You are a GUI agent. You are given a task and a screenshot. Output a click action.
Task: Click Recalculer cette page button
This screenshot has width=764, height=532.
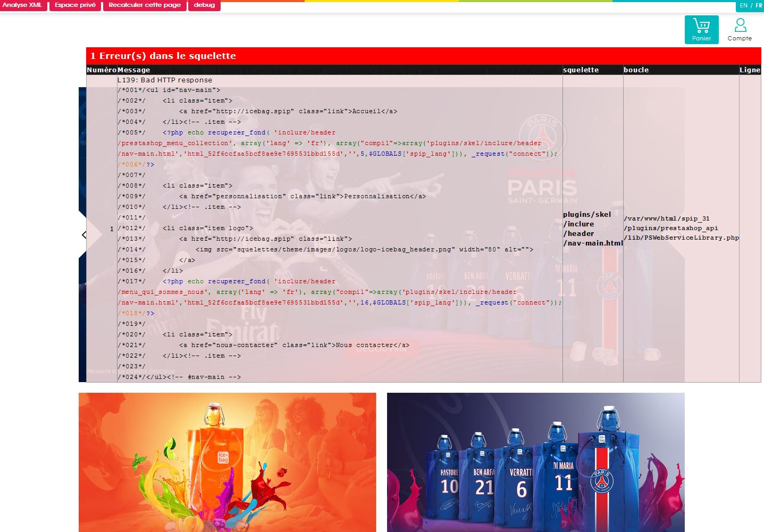pyautogui.click(x=145, y=5)
